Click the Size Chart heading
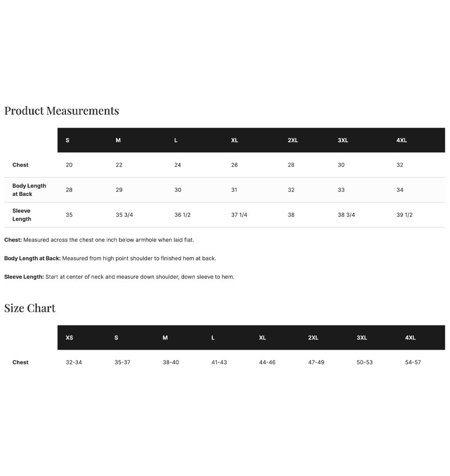Viewport: 450px width, 476px height. [x=30, y=308]
